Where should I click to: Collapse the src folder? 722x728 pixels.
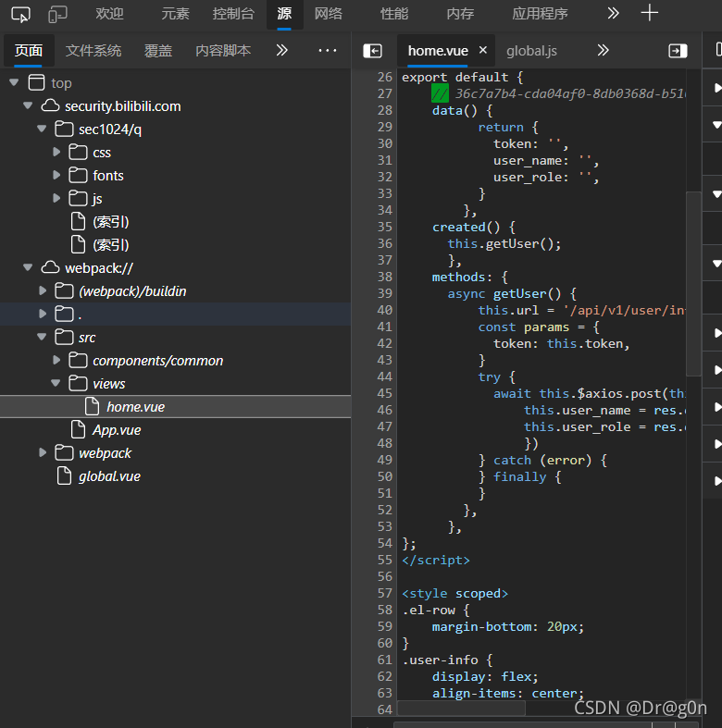click(42, 337)
